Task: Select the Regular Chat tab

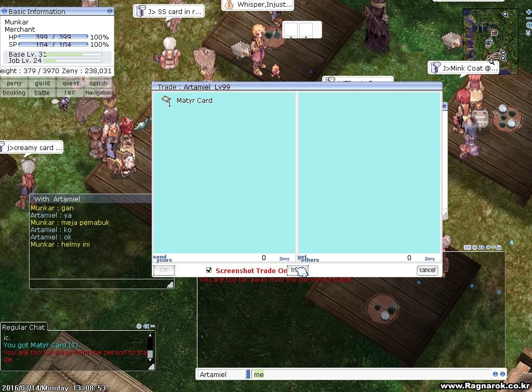Action: pyautogui.click(x=23, y=327)
